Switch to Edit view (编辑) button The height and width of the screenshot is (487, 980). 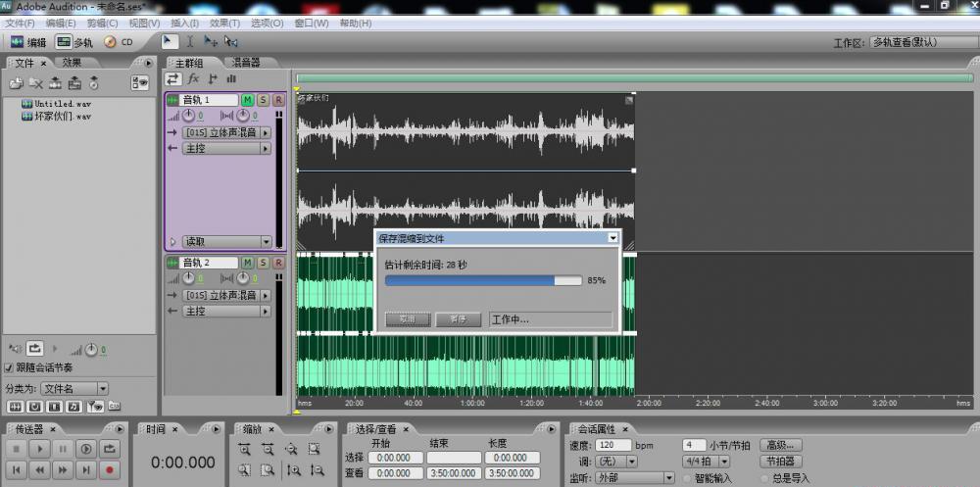click(x=28, y=42)
